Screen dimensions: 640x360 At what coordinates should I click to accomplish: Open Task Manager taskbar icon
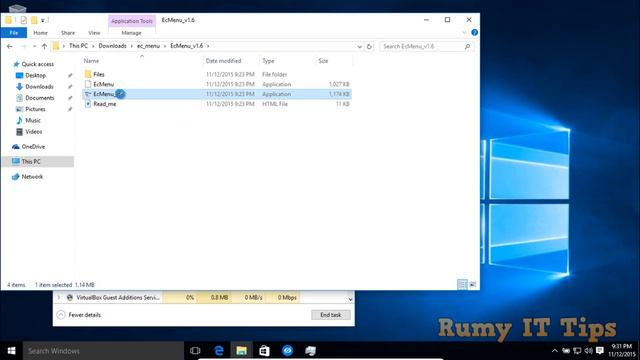(311, 351)
